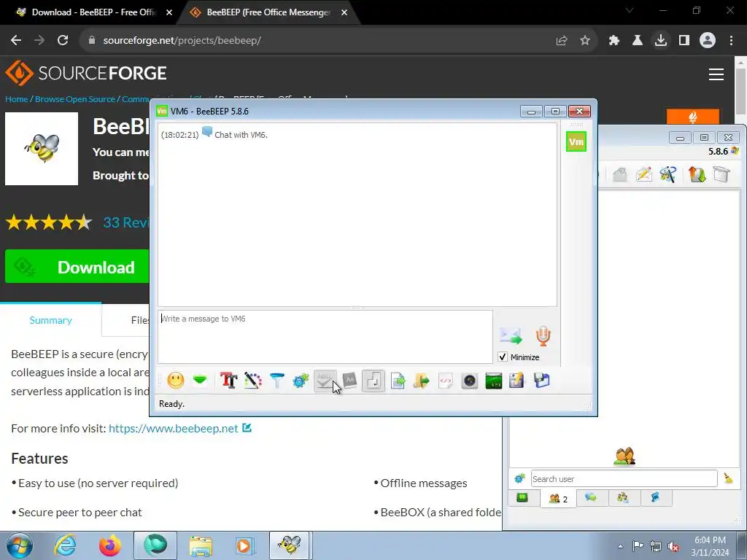Click the send file document icon
Viewport: 747px width, 560px height.
398,381
